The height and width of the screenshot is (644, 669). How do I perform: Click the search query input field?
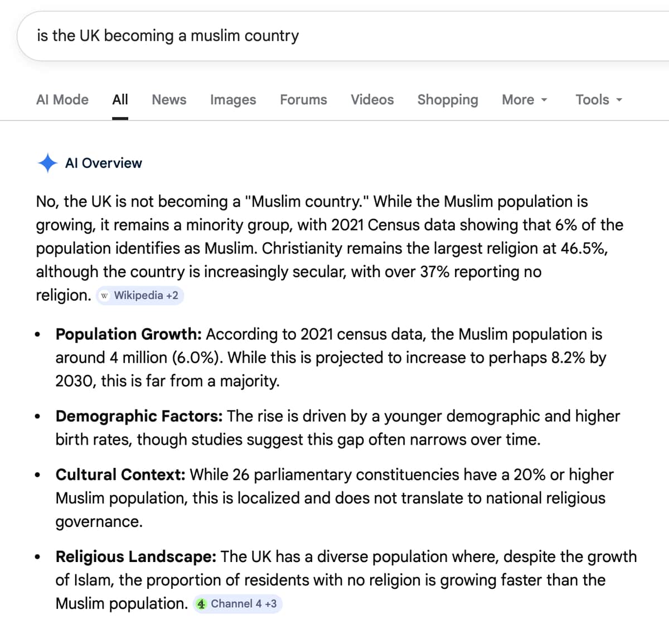334,36
